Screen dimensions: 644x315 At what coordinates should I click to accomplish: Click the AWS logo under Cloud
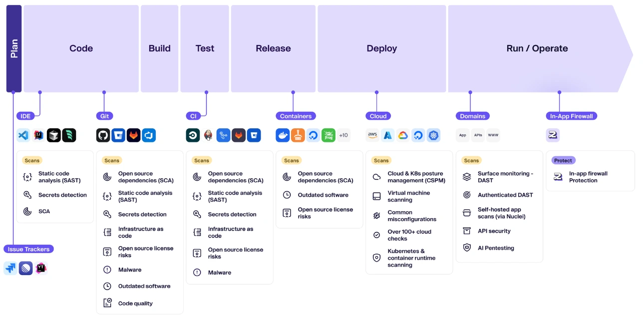[372, 135]
